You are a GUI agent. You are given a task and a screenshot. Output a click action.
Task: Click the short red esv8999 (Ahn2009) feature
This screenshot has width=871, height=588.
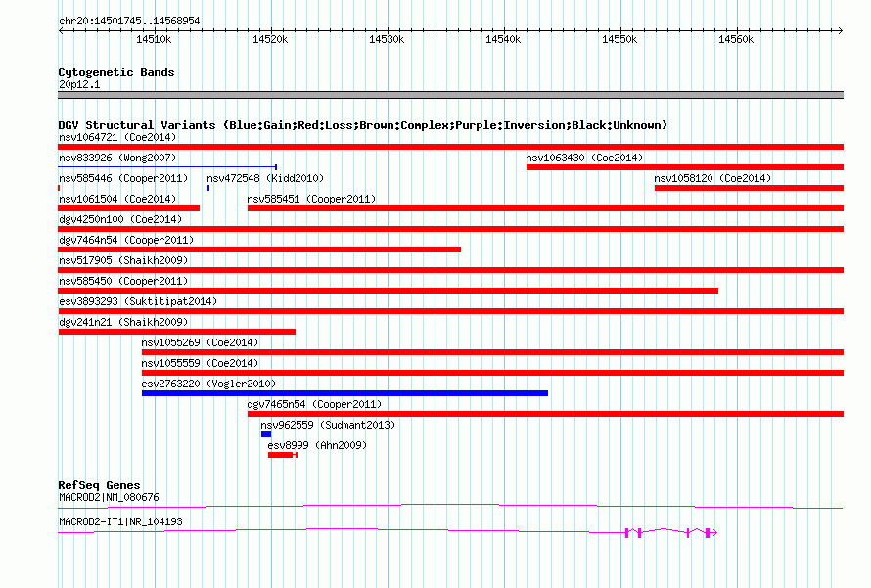[282, 455]
